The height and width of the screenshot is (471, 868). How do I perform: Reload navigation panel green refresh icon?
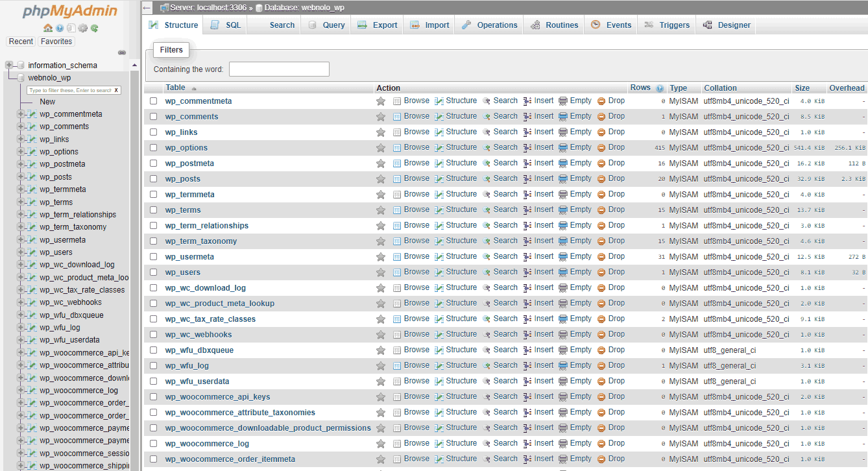pyautogui.click(x=95, y=28)
